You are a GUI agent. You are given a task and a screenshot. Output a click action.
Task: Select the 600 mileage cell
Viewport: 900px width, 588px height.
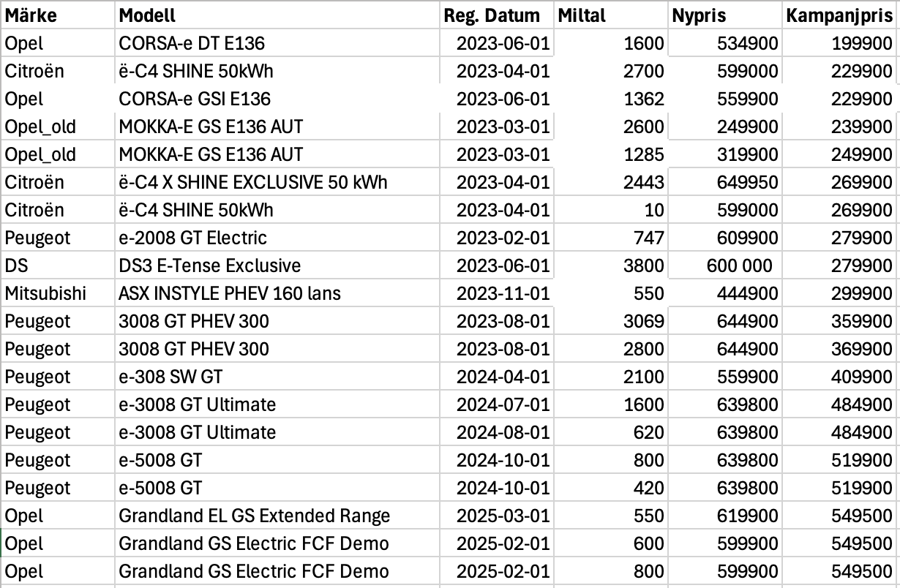click(x=611, y=543)
